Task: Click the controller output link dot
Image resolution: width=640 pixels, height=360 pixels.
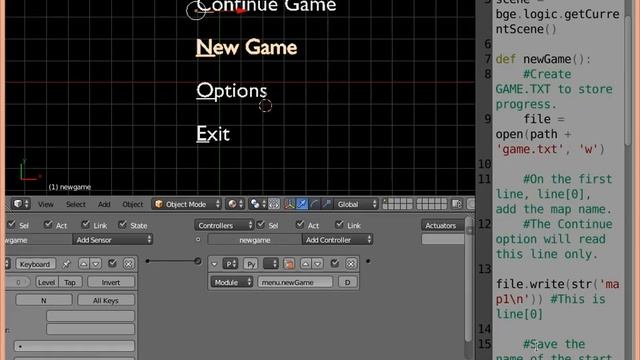Action: pos(368,261)
